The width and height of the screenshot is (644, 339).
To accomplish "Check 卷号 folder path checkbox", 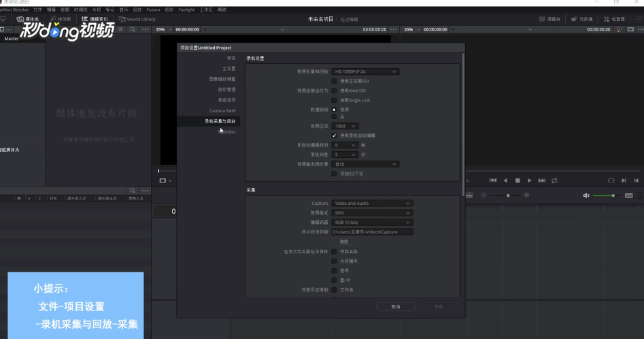I will tap(334, 271).
